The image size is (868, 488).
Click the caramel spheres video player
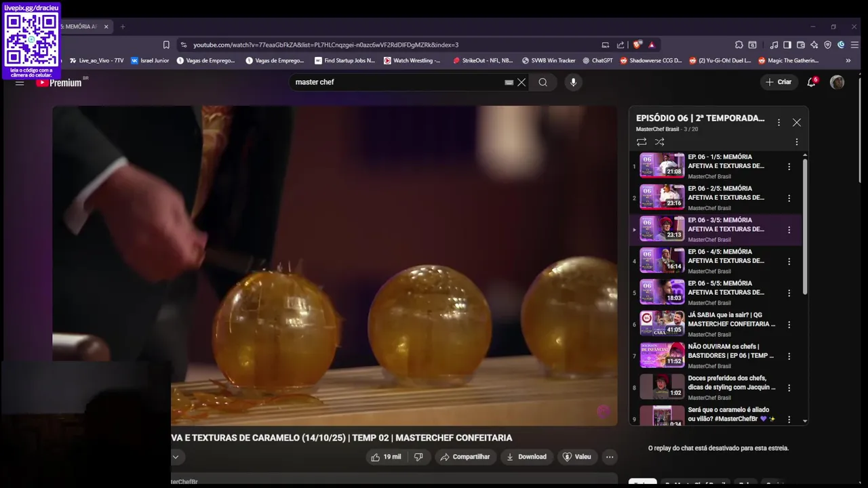coord(335,266)
